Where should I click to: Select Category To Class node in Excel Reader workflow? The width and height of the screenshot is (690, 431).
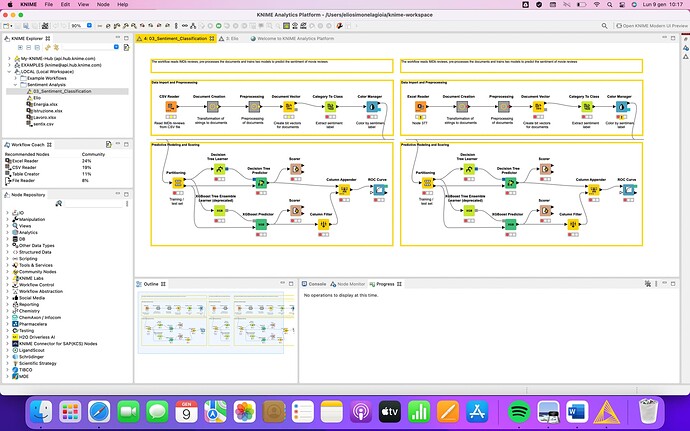tap(587, 107)
